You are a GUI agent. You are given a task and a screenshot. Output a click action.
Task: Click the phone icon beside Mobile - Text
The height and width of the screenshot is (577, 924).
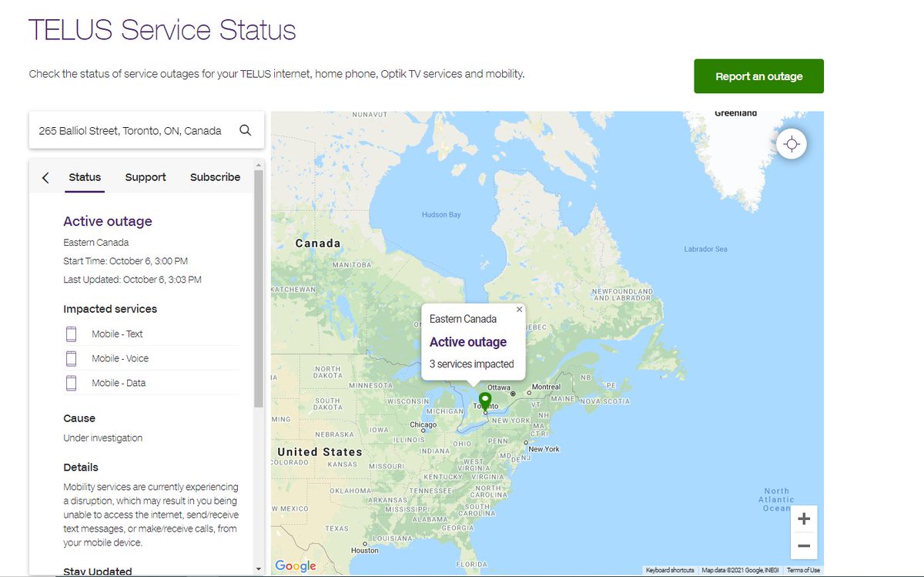[x=72, y=334]
